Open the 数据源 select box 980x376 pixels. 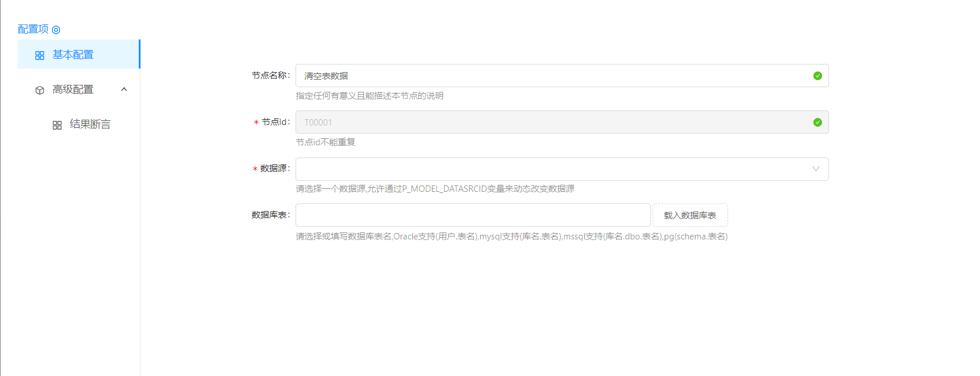pyautogui.click(x=552, y=169)
